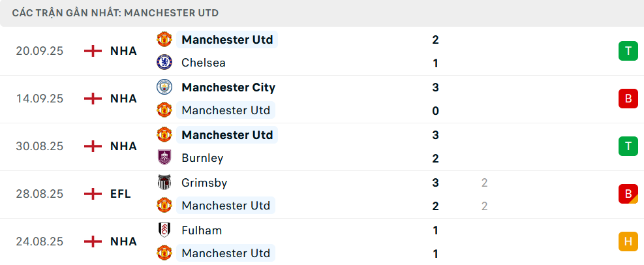This screenshot has height=265, width=644.
Task: Click the 28.08.25 match date
Action: coord(40,194)
